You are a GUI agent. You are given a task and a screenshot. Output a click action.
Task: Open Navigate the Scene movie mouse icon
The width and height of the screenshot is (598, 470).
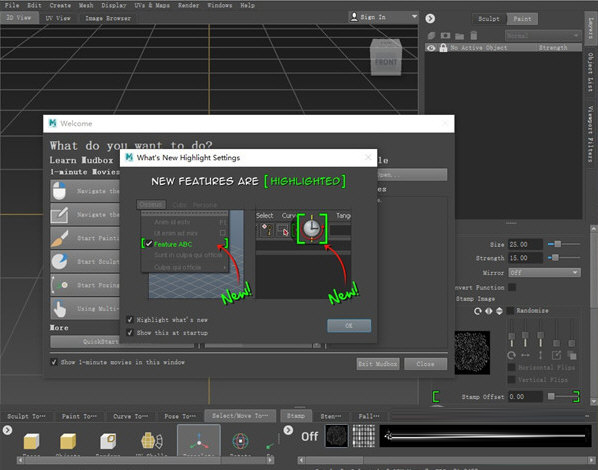coord(59,191)
